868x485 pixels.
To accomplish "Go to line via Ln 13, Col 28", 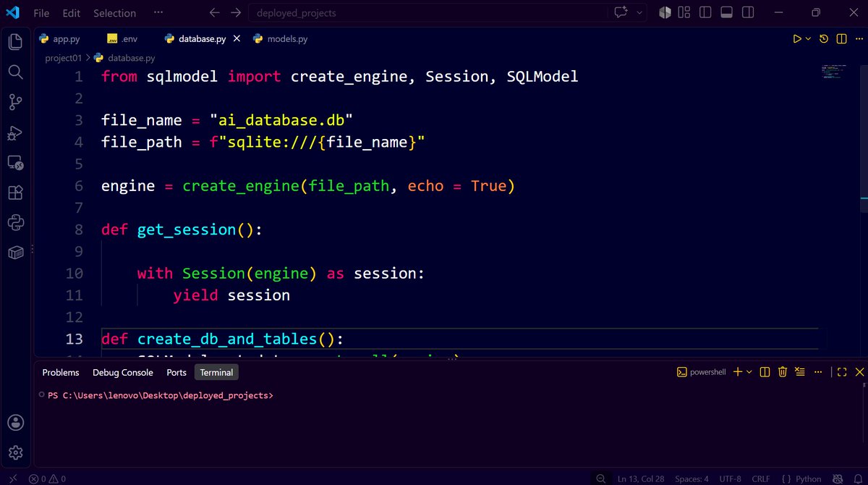I will 639,478.
